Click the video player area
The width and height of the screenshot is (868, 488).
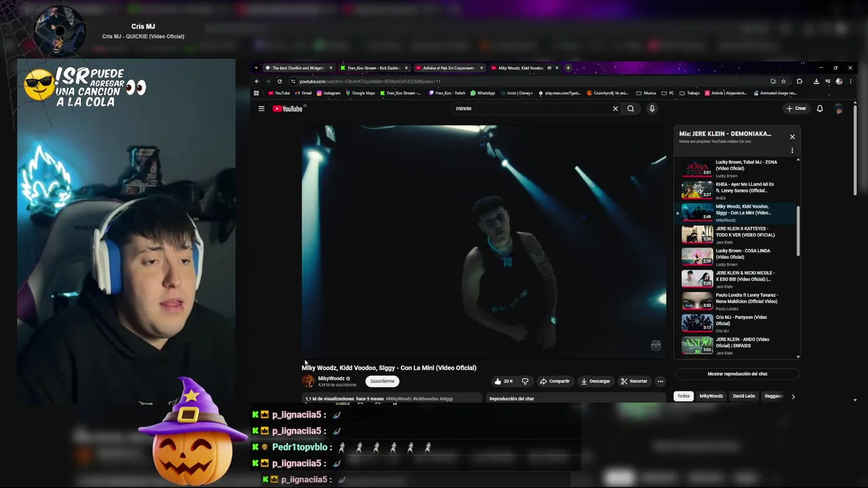coord(484,241)
